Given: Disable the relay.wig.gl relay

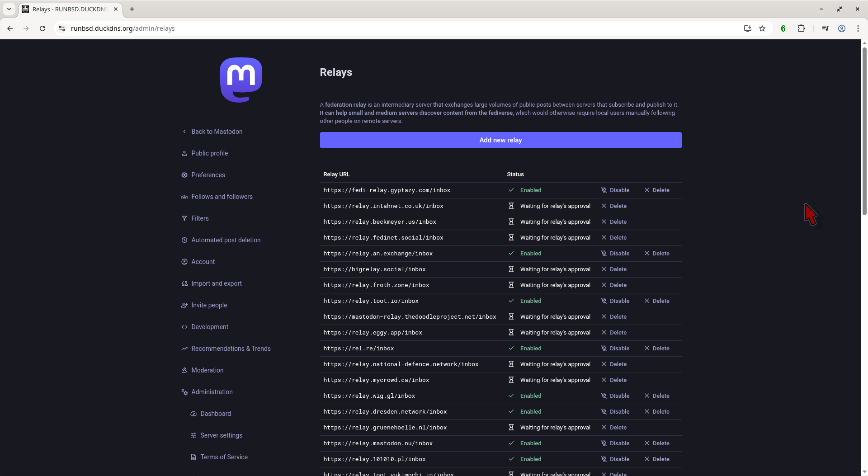Looking at the screenshot, I should point(615,396).
